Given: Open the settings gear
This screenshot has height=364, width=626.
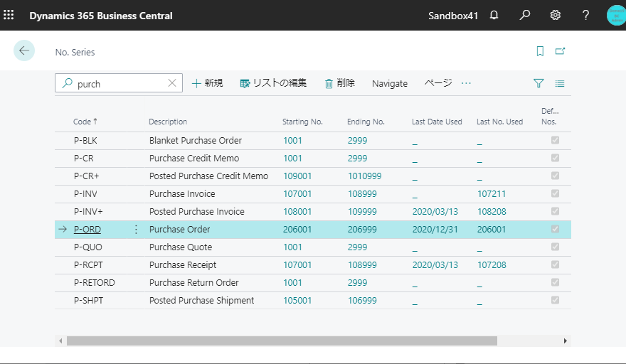Looking at the screenshot, I should click(x=556, y=15).
